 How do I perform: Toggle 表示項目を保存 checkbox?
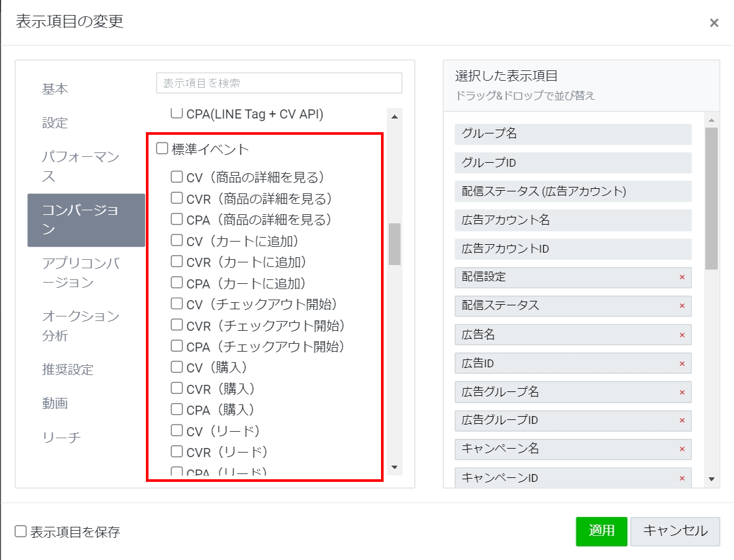click(x=21, y=532)
